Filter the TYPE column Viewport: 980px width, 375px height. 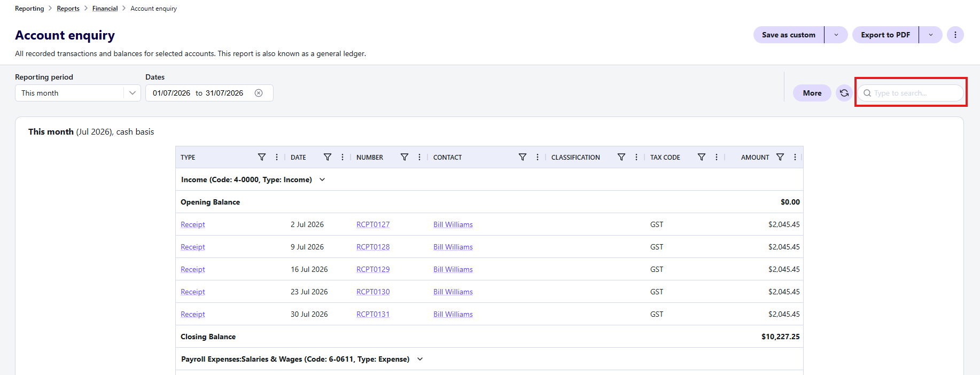[262, 157]
